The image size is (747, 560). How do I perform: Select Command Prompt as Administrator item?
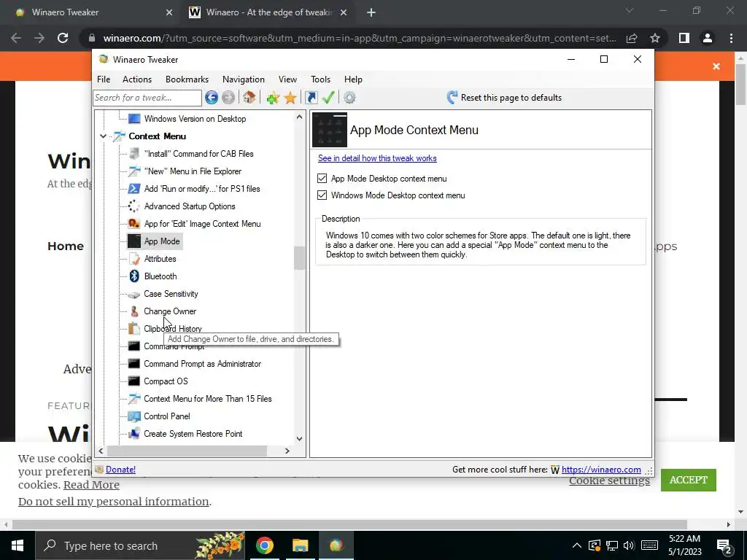[x=203, y=364]
